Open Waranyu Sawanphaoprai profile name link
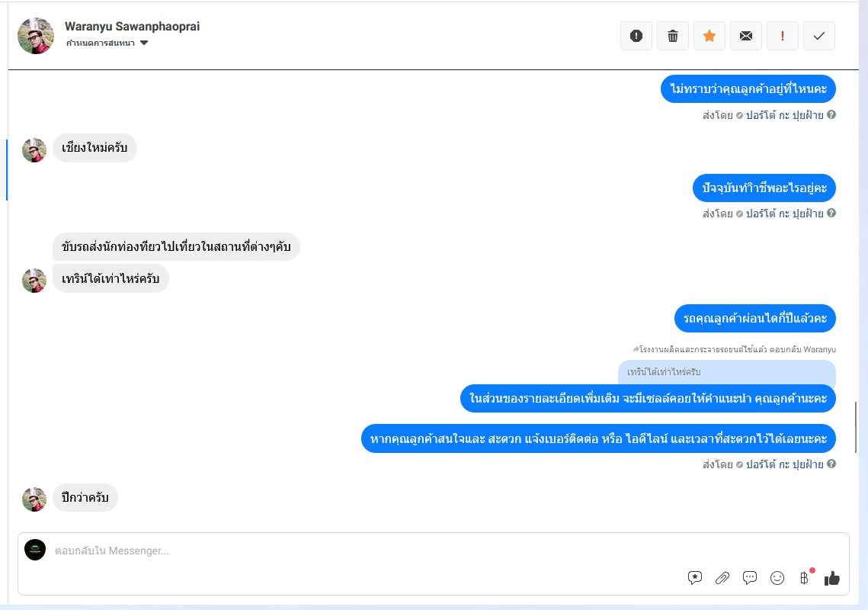 132,26
